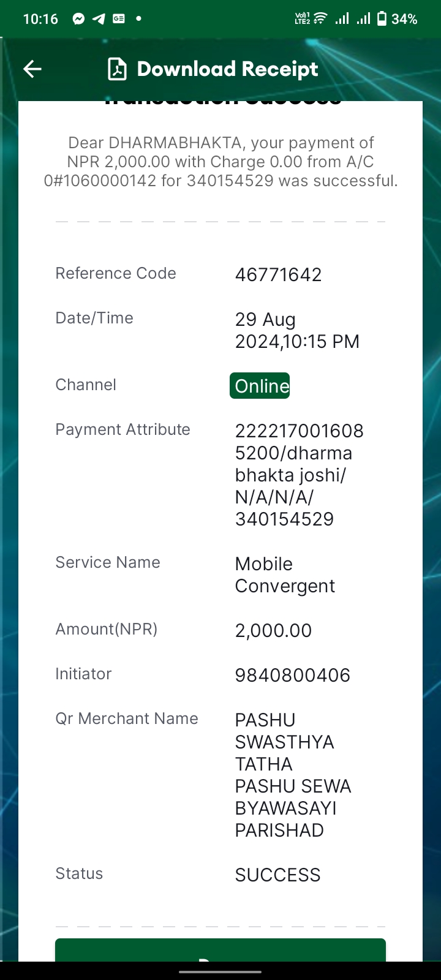Click the Download Receipt title
This screenshot has height=980, width=441.
coord(227,69)
